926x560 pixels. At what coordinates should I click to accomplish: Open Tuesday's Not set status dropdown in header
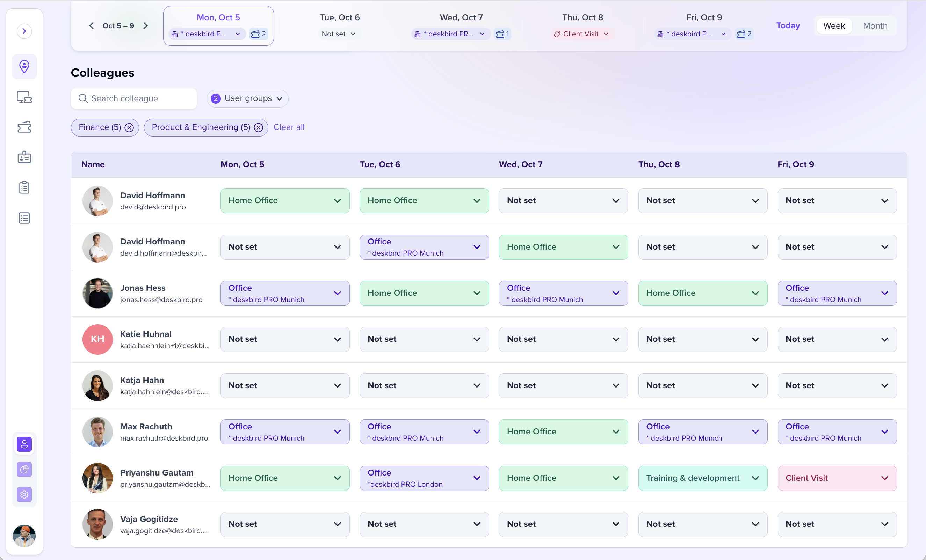(338, 34)
